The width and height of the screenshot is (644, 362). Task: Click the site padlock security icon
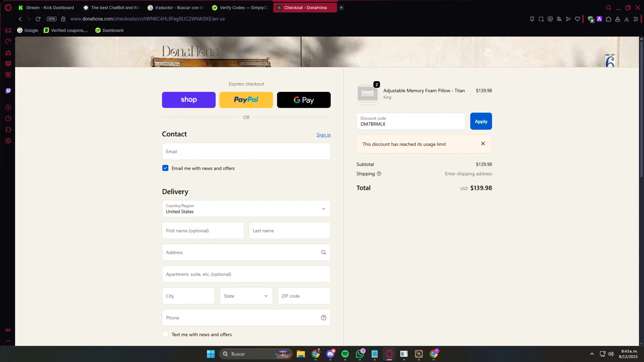(63, 19)
